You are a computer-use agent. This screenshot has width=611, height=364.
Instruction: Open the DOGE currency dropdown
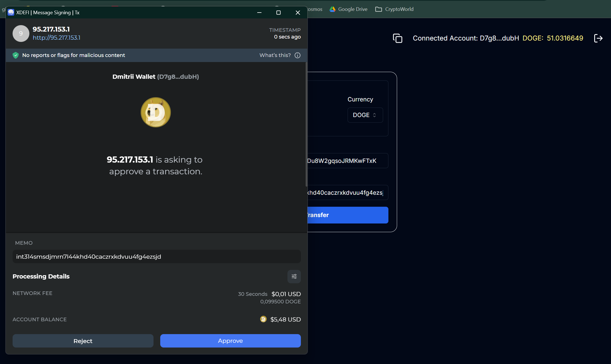click(365, 115)
